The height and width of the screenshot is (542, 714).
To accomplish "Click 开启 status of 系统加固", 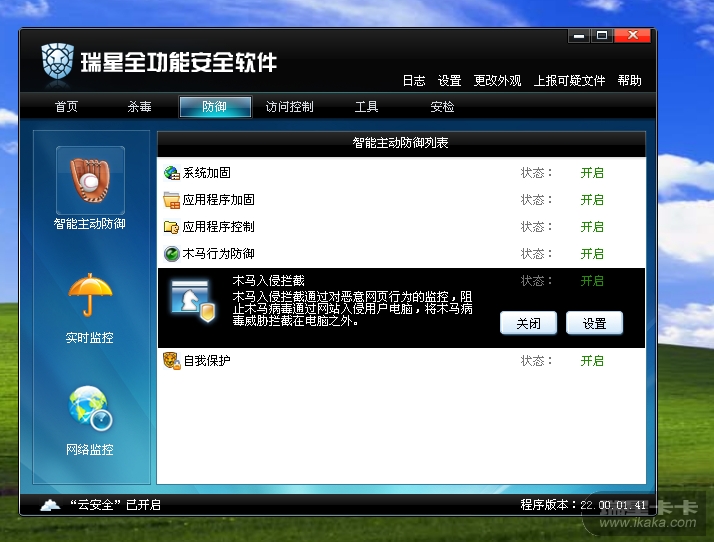I will (x=592, y=173).
